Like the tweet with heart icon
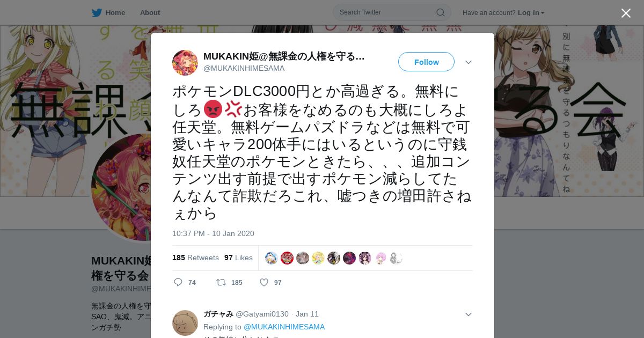 point(264,282)
